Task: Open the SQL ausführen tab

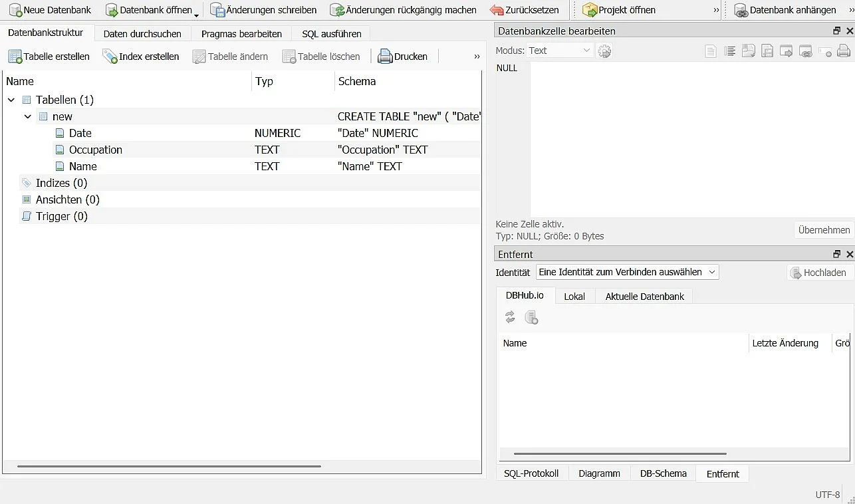Action: [332, 33]
